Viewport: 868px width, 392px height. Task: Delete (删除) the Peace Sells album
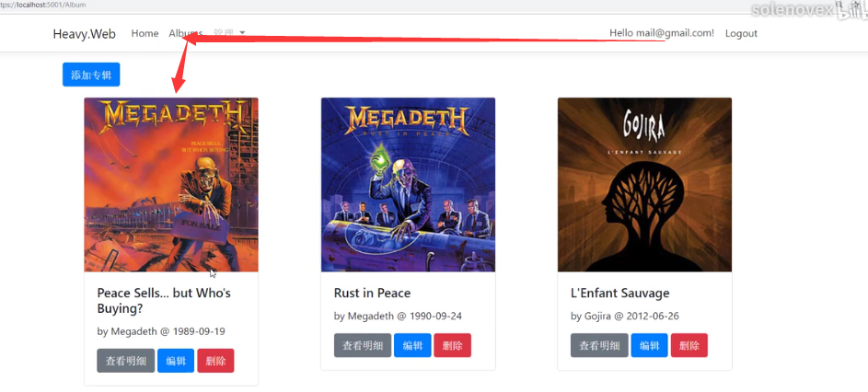point(215,361)
